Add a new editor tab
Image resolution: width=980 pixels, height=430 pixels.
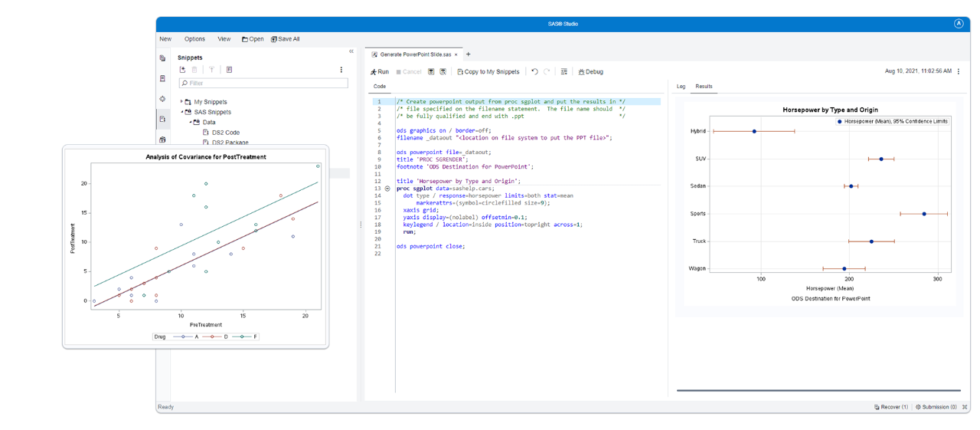pos(469,54)
